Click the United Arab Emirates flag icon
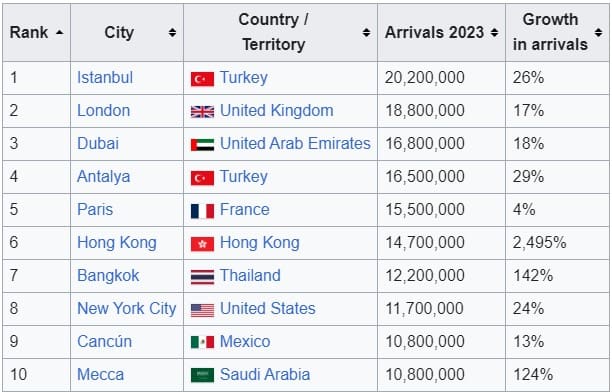 (x=202, y=145)
